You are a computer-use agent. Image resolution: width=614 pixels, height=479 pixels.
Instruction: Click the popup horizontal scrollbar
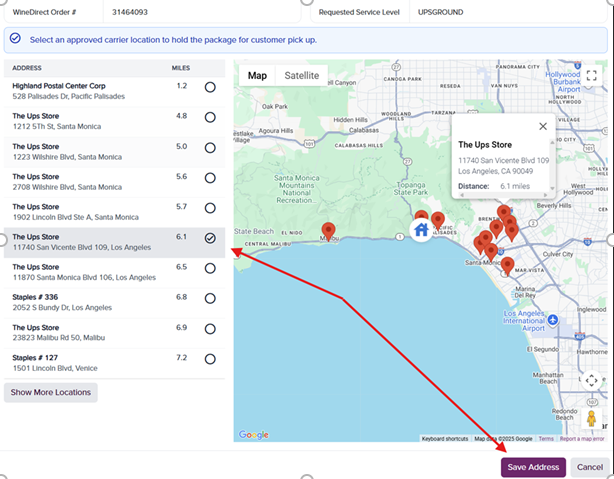click(503, 195)
